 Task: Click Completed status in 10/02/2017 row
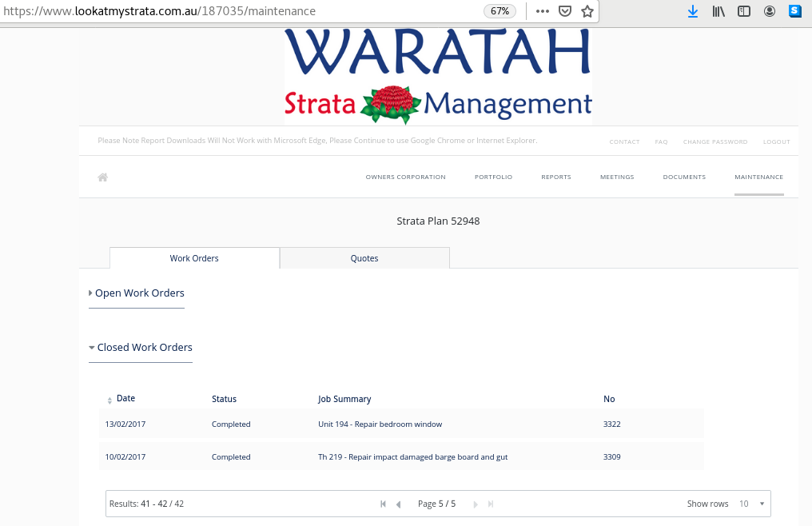tap(231, 457)
